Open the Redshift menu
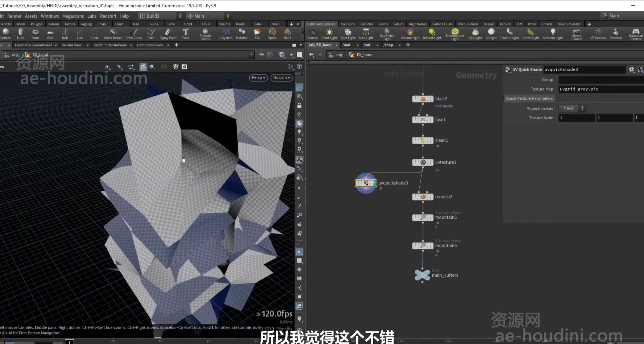This screenshot has width=644, height=344. click(108, 16)
